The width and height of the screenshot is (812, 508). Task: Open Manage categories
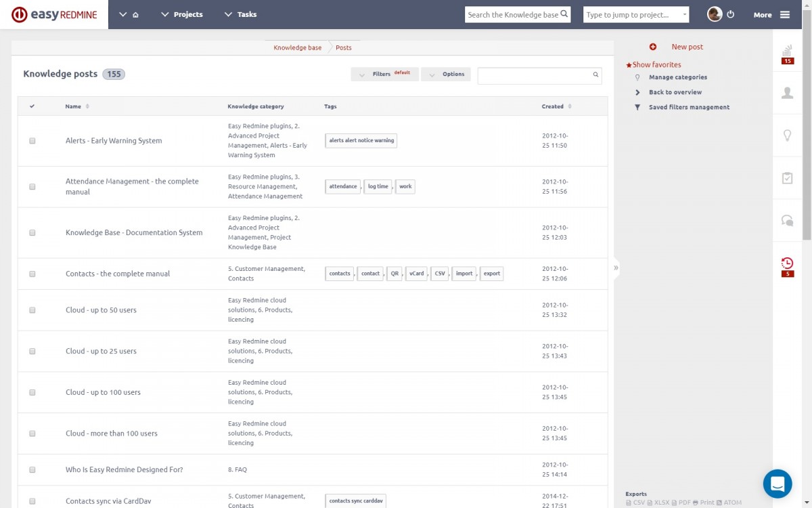point(678,77)
